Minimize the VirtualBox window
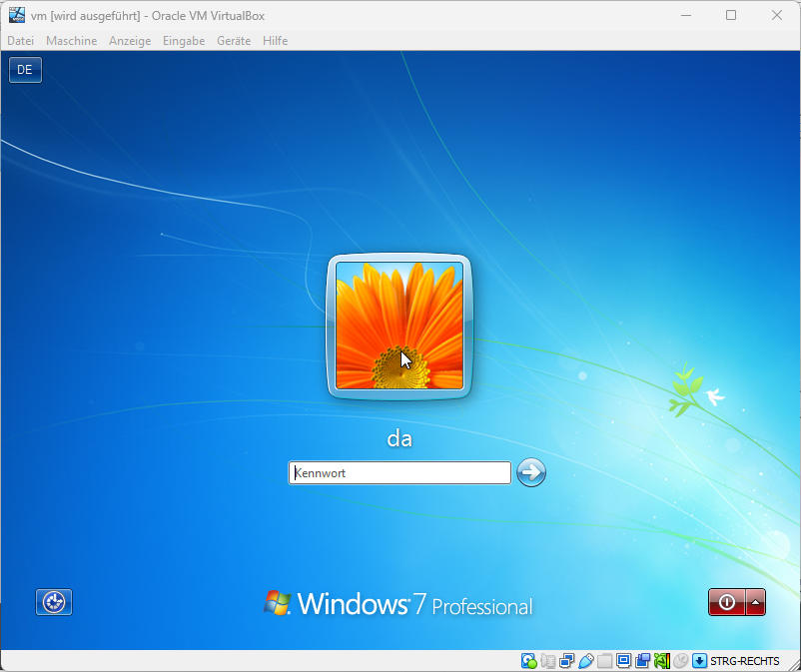801x672 pixels. tap(686, 15)
